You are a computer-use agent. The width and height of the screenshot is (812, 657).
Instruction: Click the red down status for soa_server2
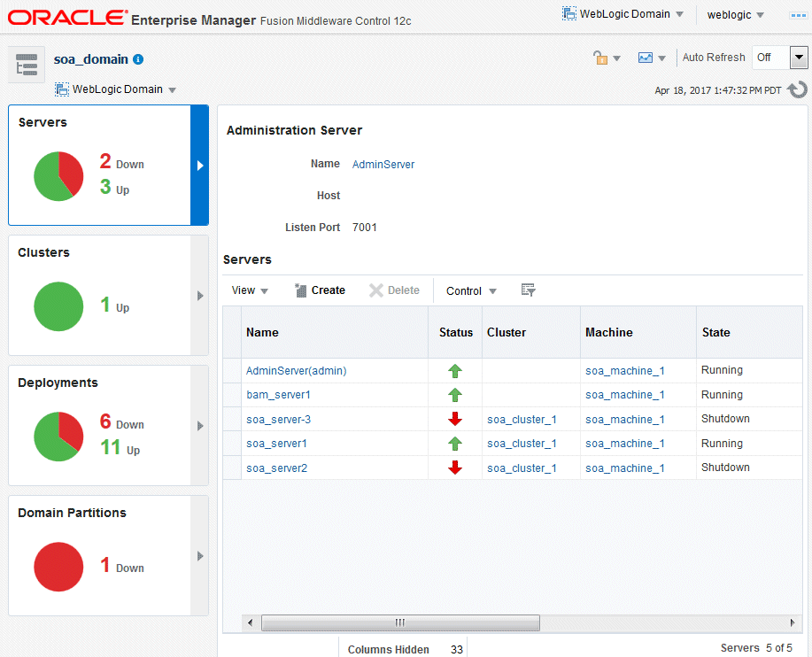(x=455, y=468)
